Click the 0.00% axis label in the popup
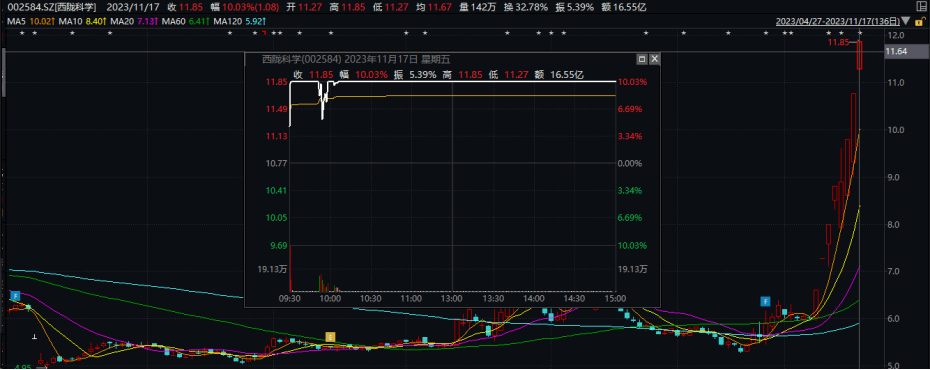Viewport: 930px width, 370px height. pyautogui.click(x=631, y=164)
